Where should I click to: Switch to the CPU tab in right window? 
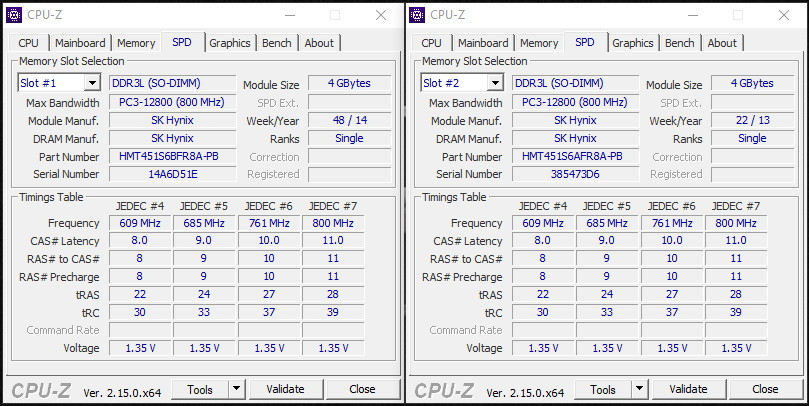coord(431,43)
